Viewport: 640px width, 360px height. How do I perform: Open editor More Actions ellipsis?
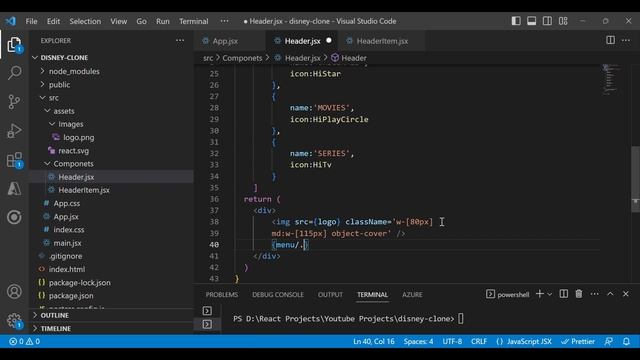[626, 40]
